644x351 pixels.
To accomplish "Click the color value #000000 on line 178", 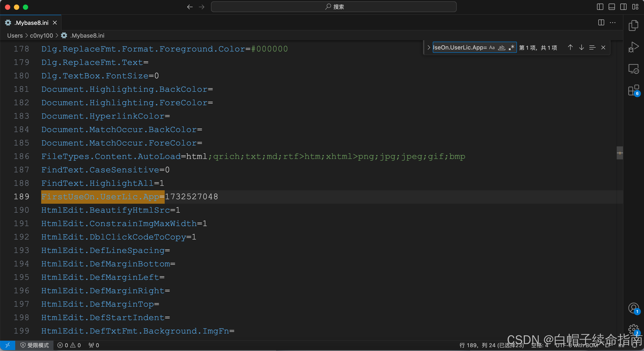I will [x=269, y=49].
